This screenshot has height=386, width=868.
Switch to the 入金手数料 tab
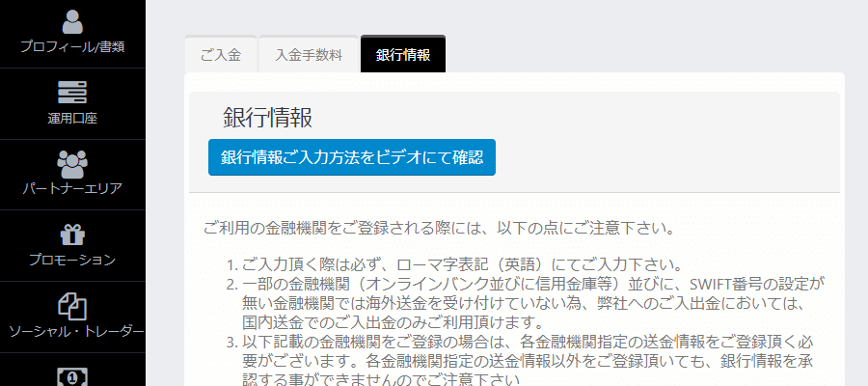309,55
